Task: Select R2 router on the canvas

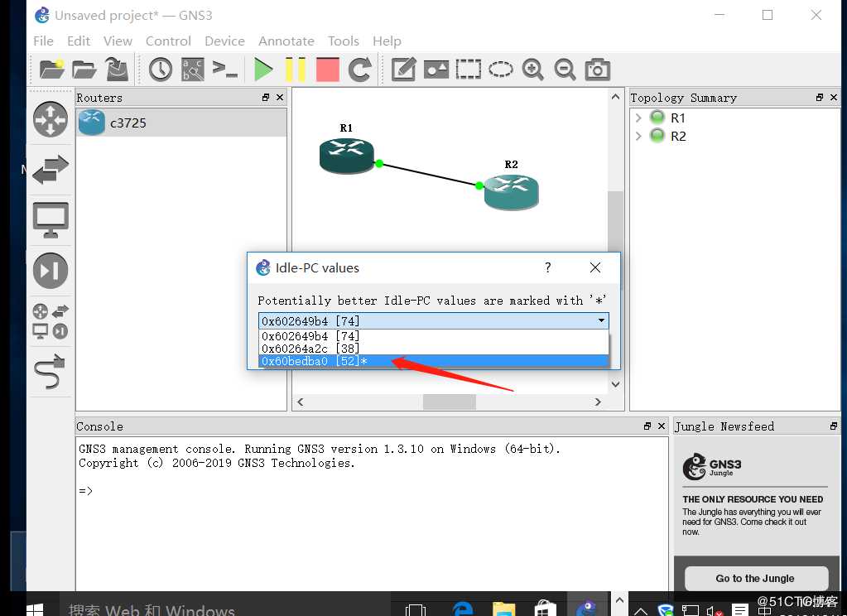Action: pos(511,192)
